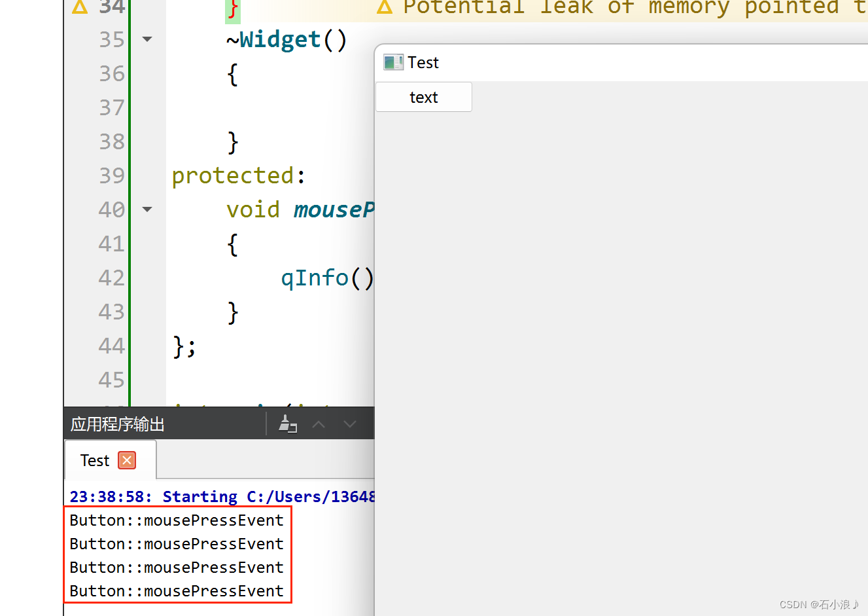This screenshot has height=616, width=868.
Task: Click the Test window title bar icon
Action: (393, 62)
